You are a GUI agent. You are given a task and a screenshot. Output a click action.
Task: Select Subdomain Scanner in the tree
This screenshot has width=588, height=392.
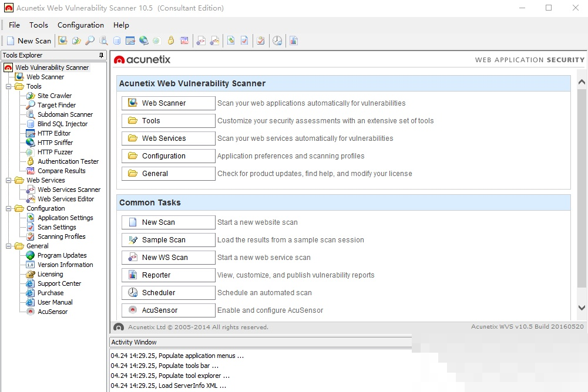point(65,114)
